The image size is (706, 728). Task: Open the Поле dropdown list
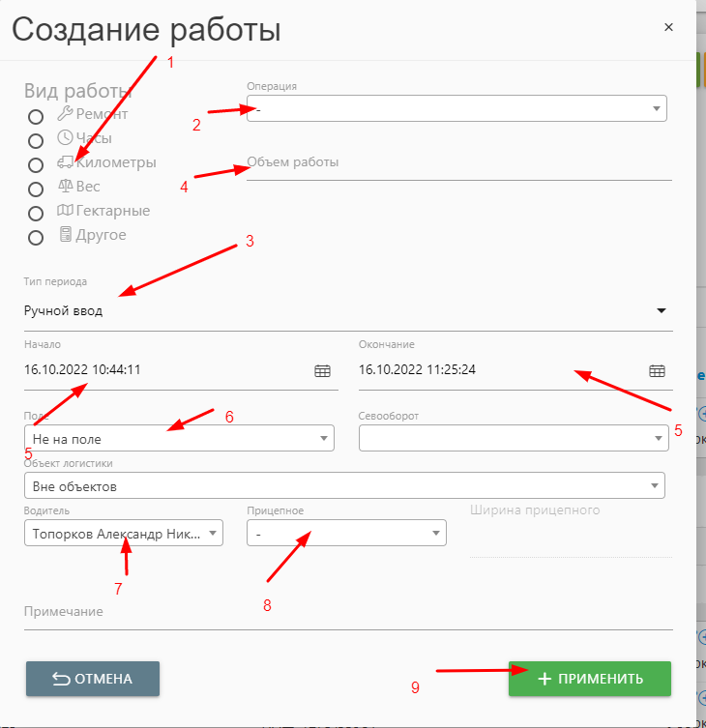coord(179,439)
